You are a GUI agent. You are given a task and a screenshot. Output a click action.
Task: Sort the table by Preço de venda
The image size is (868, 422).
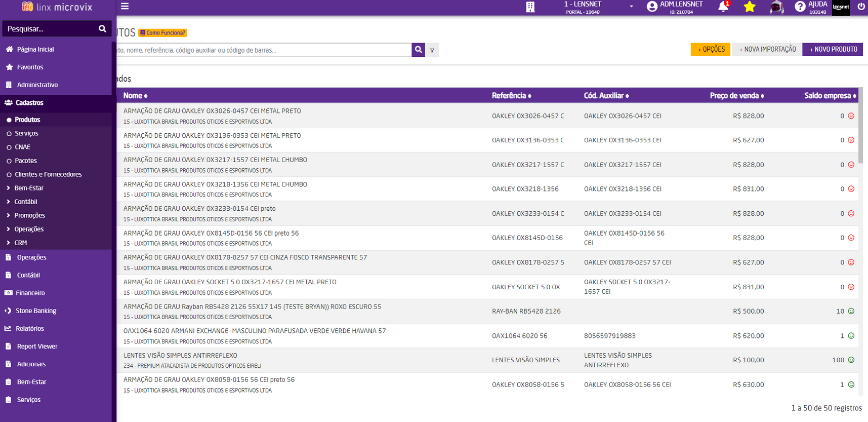click(x=736, y=96)
